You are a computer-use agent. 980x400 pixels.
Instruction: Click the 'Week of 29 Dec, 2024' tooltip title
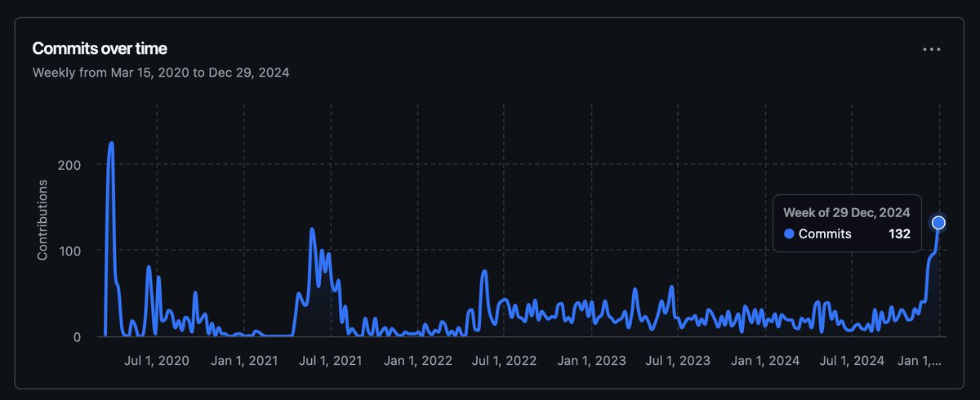coord(846,212)
